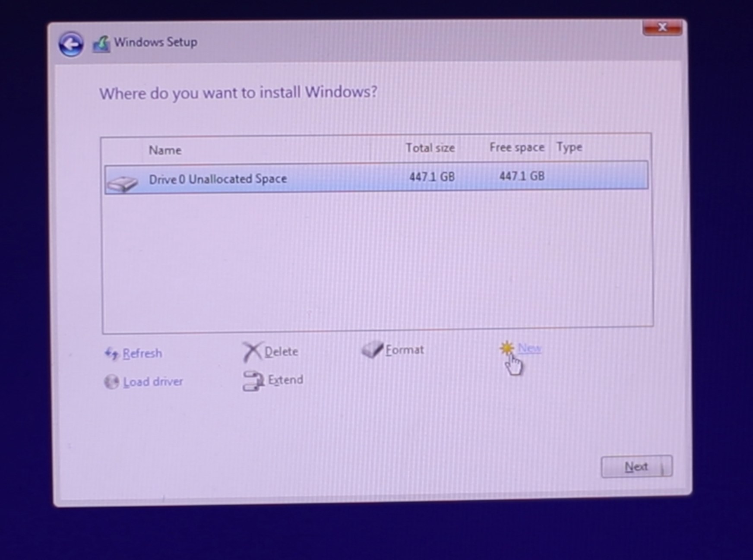The width and height of the screenshot is (753, 560).
Task: Click the Refresh arrows icon
Action: [x=112, y=354]
